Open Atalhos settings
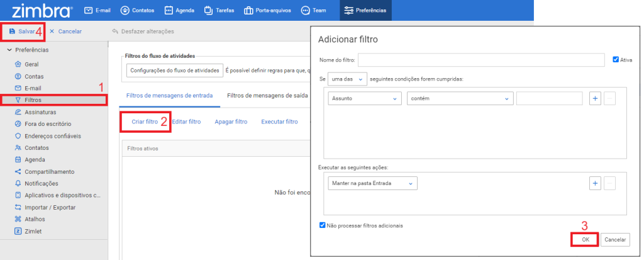This screenshot has width=644, height=260. point(35,219)
